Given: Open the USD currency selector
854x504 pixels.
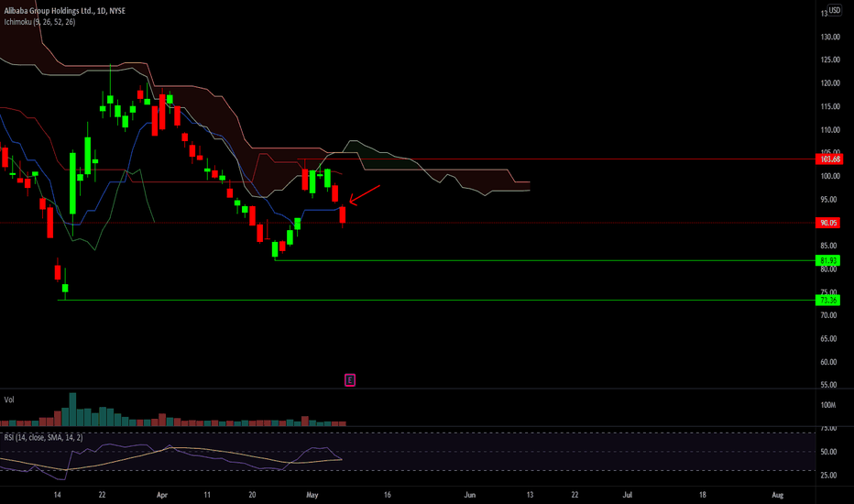Looking at the screenshot, I should point(835,10).
